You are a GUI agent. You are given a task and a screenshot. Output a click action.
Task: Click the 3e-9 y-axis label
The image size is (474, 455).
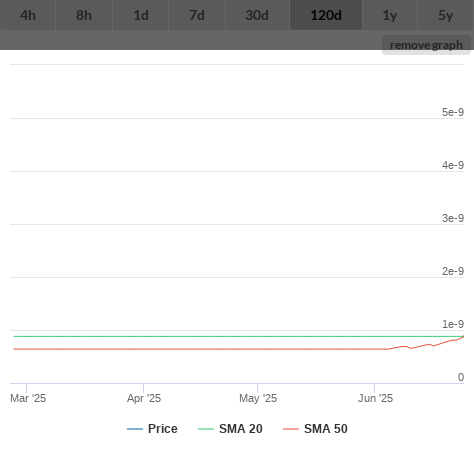coord(453,218)
